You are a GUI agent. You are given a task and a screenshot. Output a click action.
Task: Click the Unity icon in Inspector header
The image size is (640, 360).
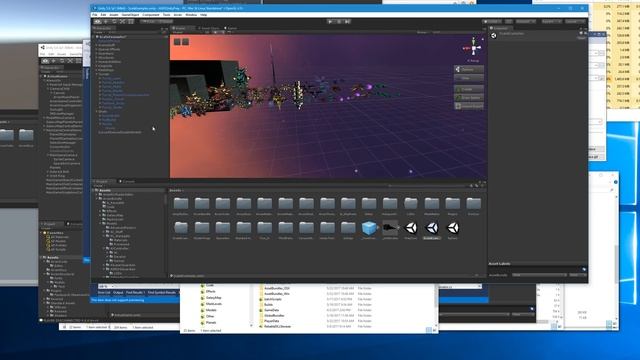(493, 36)
